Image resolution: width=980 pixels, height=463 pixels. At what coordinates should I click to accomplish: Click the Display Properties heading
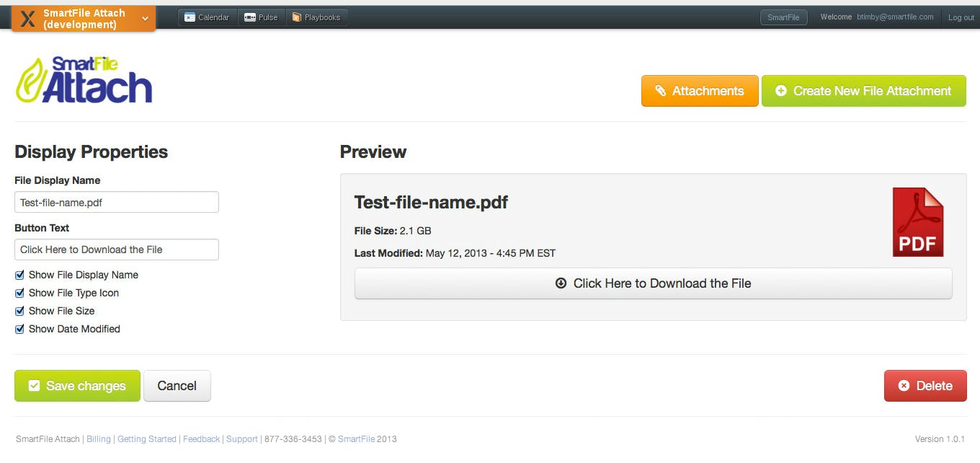tap(91, 152)
